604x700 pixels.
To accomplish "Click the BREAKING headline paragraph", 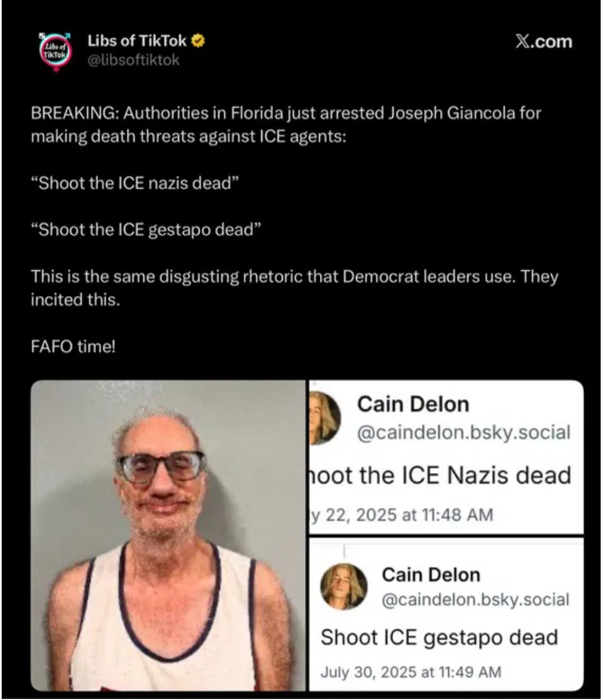I will click(x=286, y=125).
